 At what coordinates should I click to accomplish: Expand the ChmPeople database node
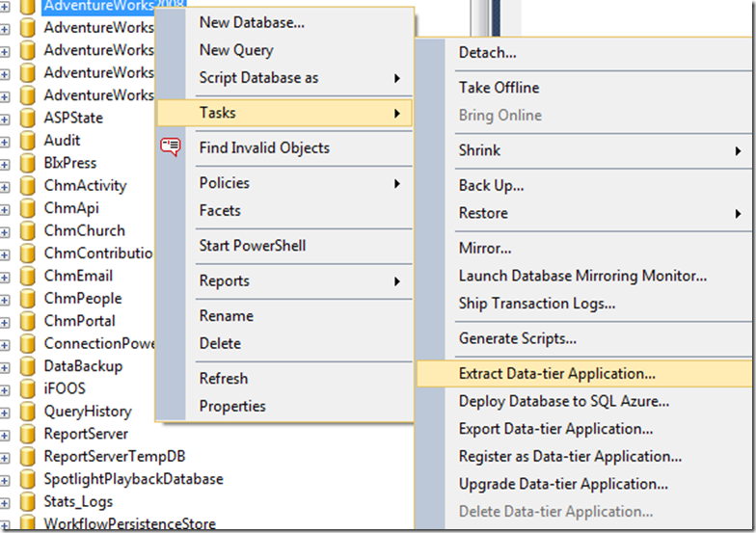pos(6,299)
